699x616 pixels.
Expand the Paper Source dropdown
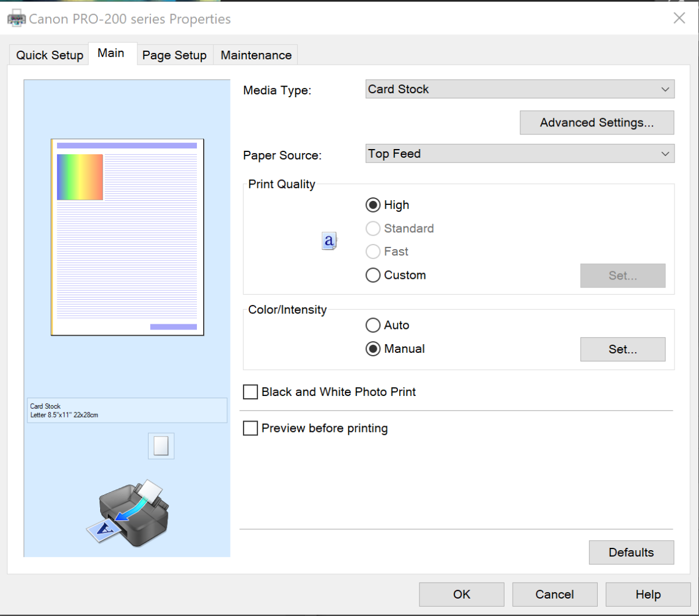520,154
